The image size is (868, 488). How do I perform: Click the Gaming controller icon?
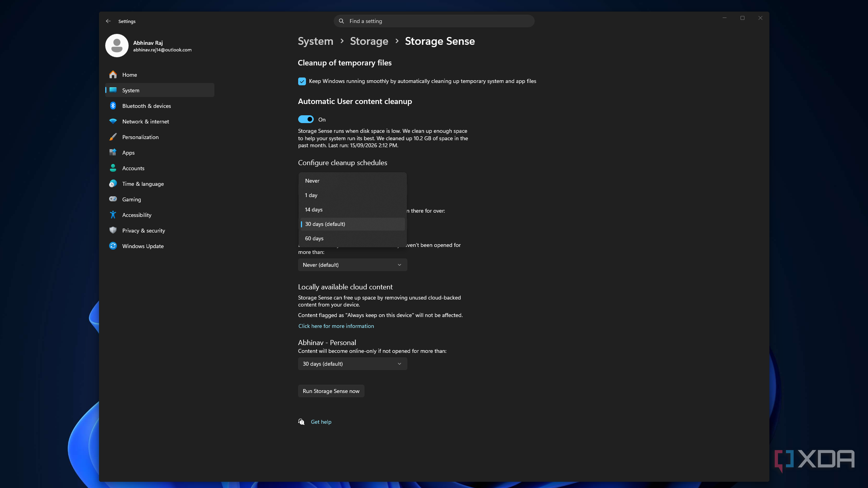113,199
